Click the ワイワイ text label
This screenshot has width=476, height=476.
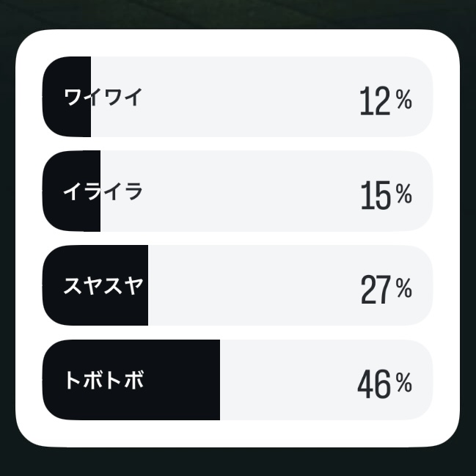pyautogui.click(x=103, y=97)
